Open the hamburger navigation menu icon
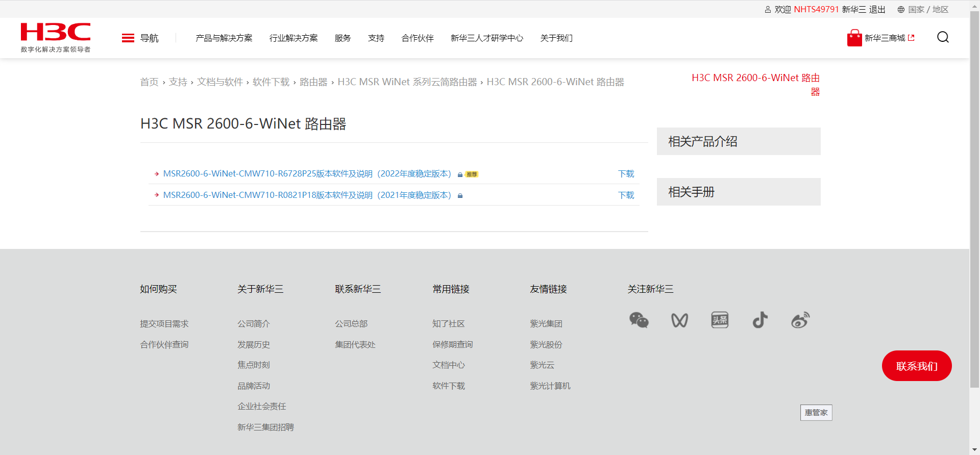 point(128,38)
